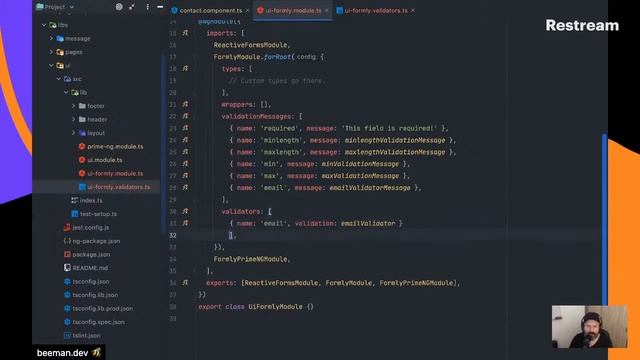The height and width of the screenshot is (360, 640).
Task: Open index.ts file
Action: (x=91, y=200)
